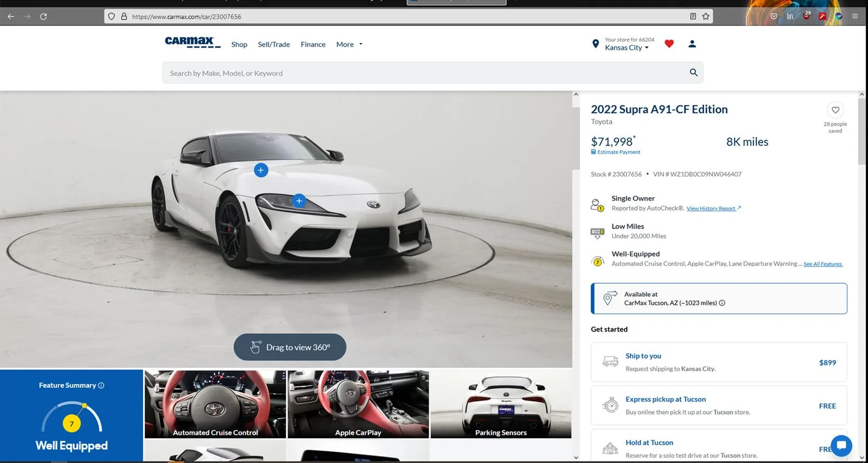Open saved cars via red heart

[x=669, y=44]
